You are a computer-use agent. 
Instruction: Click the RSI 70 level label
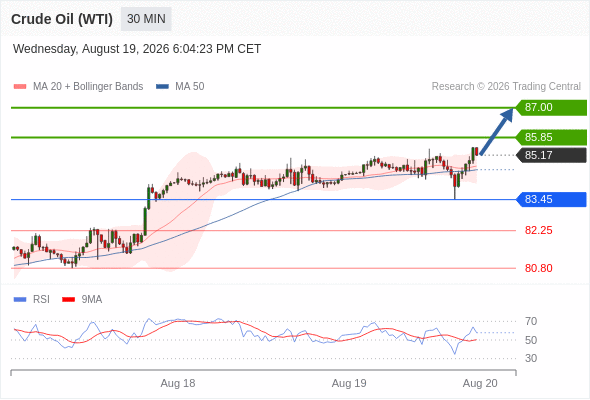[x=531, y=321]
